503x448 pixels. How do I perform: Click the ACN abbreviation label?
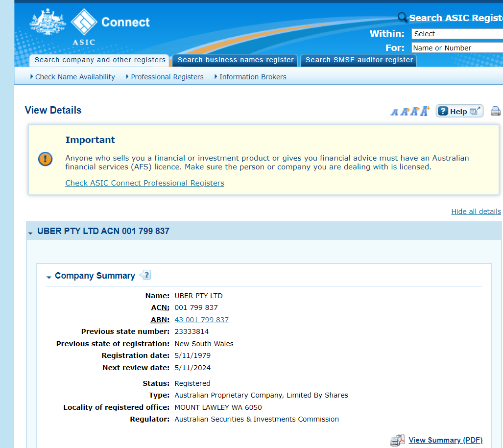(160, 308)
